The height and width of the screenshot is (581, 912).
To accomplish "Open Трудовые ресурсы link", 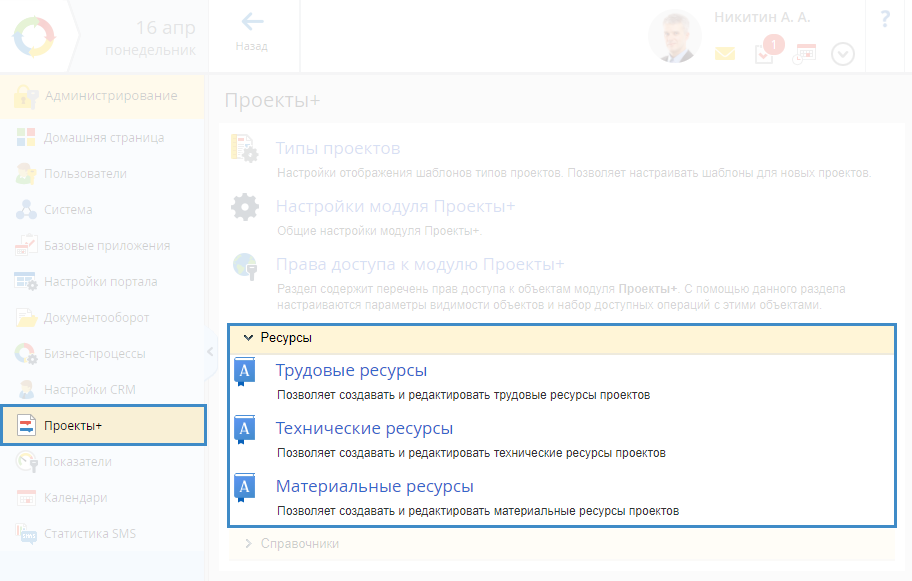I will (351, 371).
